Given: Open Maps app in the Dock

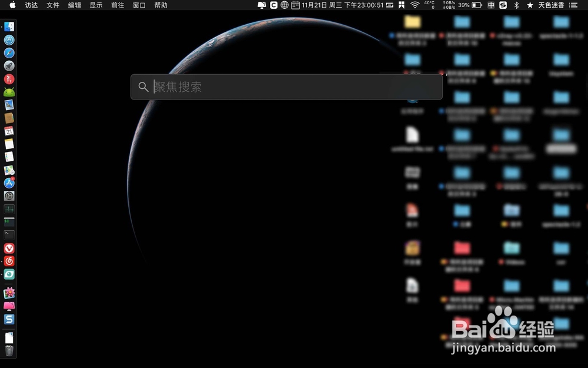Looking at the screenshot, I should 9,170.
